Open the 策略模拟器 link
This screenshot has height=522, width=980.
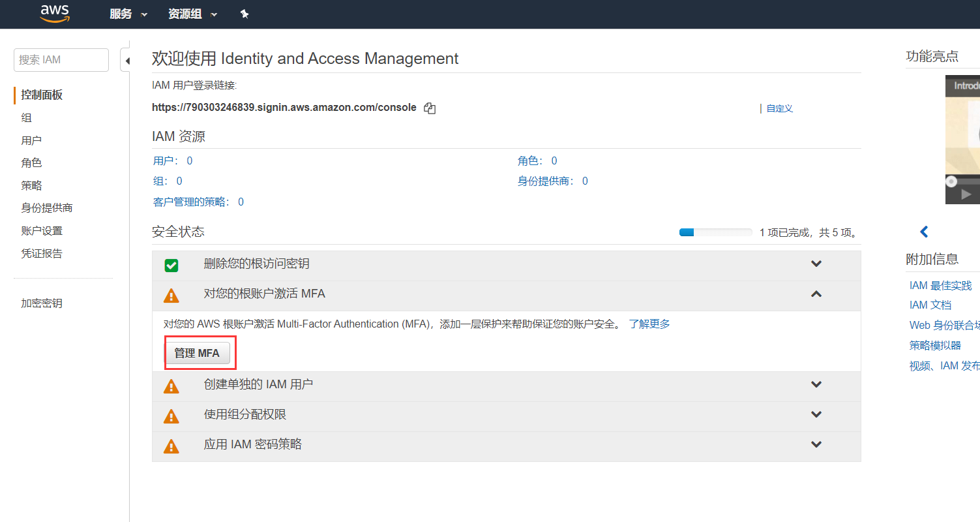click(x=935, y=345)
